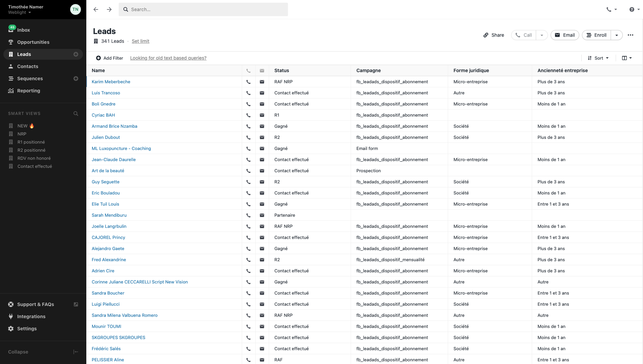Click the email icon for Luis Trancoso

pyautogui.click(x=262, y=93)
